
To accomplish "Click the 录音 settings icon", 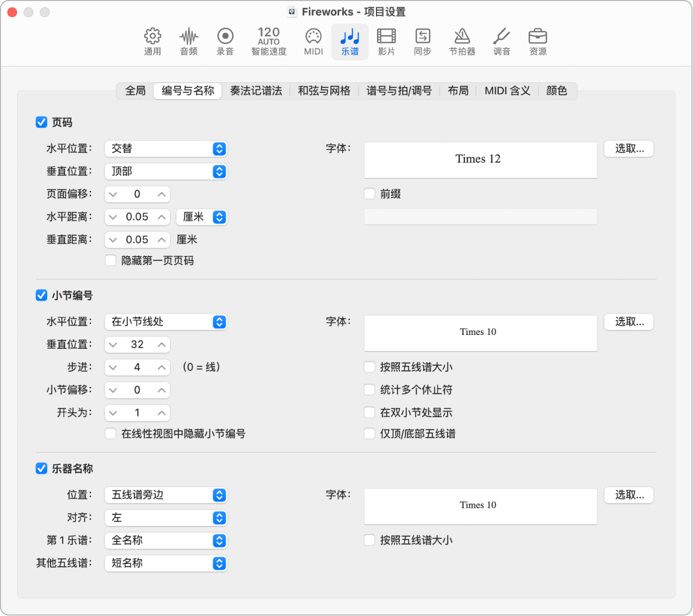I will 225,41.
